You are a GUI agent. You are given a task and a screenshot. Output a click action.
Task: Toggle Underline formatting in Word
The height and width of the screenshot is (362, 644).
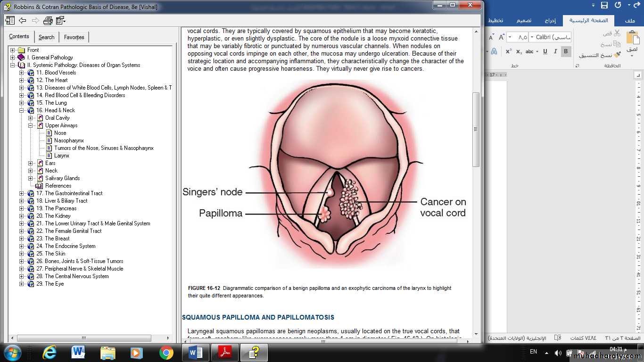point(545,51)
